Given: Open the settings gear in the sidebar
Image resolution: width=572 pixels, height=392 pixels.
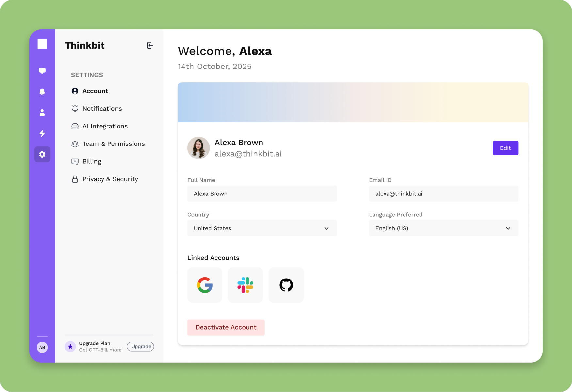Looking at the screenshot, I should (42, 154).
